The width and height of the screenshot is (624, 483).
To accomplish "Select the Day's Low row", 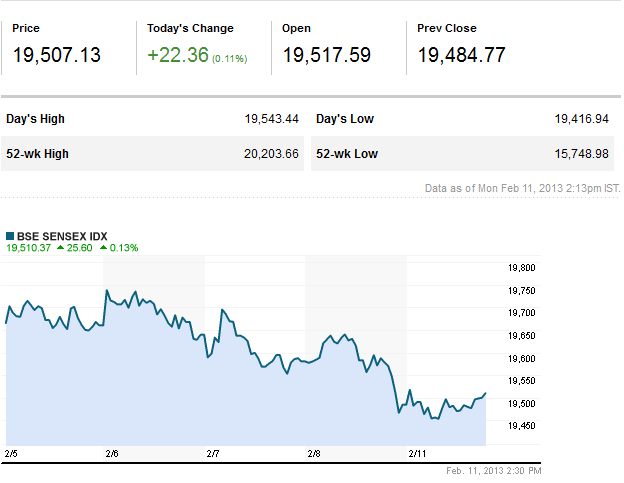I will (463, 119).
